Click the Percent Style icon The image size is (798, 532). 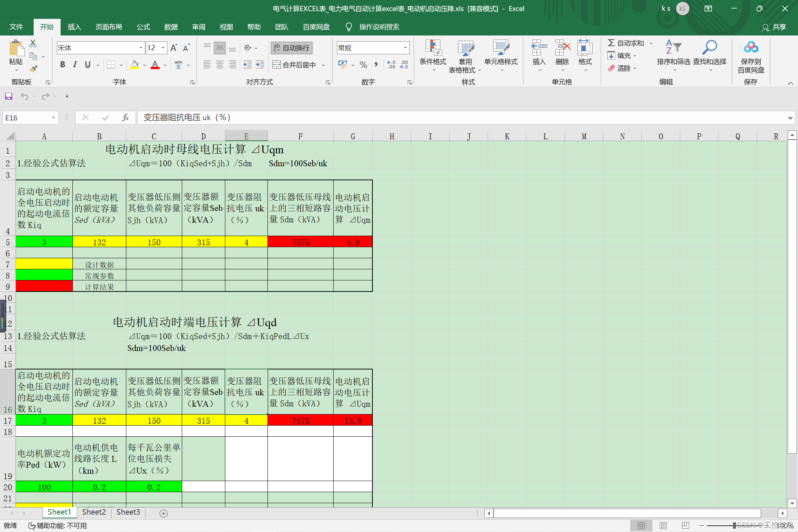coord(363,65)
